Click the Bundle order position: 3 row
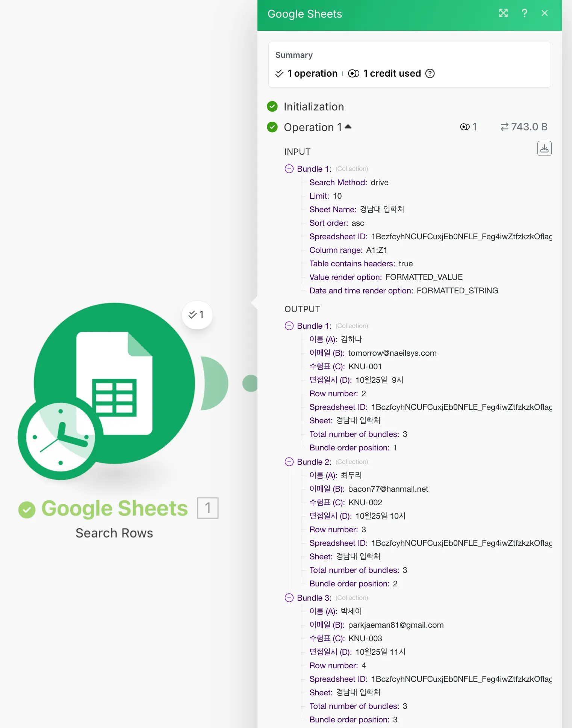The height and width of the screenshot is (728, 572). click(353, 720)
